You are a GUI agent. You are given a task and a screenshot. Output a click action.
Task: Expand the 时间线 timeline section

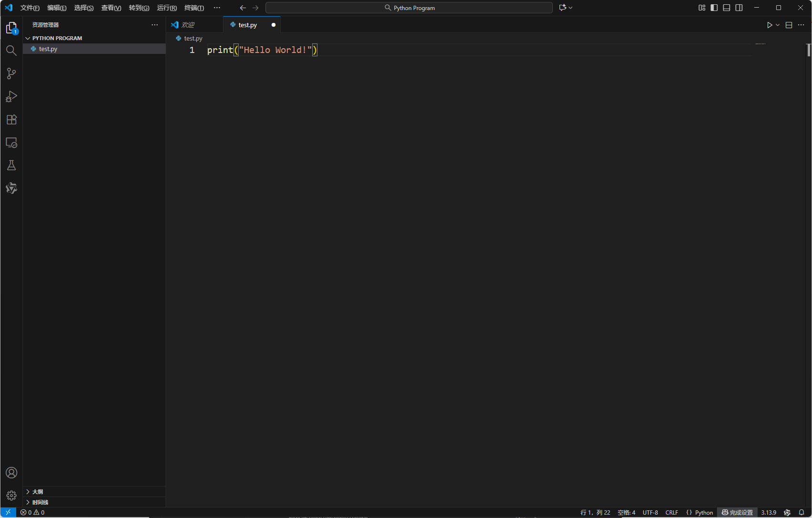pyautogui.click(x=40, y=502)
